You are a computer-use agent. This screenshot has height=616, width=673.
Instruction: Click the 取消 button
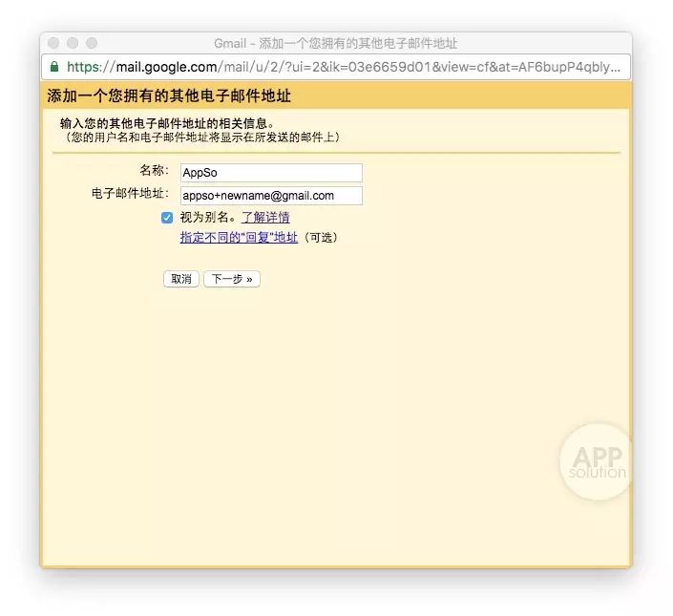click(x=181, y=279)
